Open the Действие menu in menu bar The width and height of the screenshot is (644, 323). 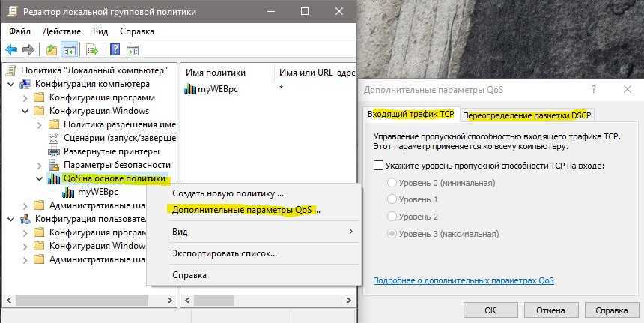pyautogui.click(x=61, y=31)
